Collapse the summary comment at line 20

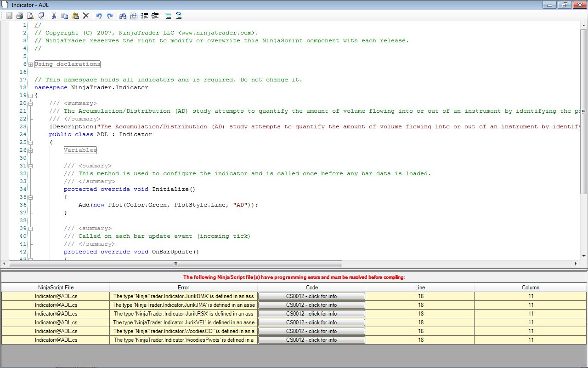click(x=30, y=103)
